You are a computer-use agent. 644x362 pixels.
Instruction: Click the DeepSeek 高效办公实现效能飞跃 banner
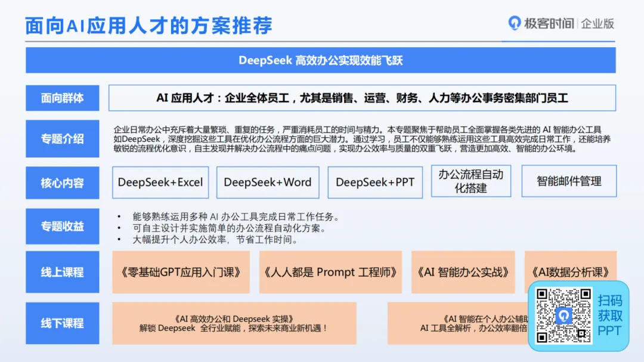coord(320,60)
